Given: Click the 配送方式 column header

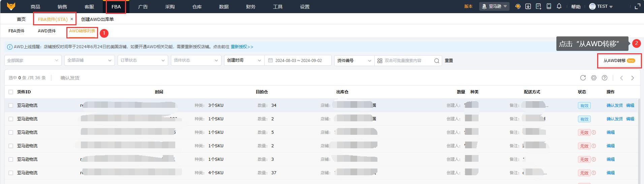Looking at the screenshot, I should [x=532, y=92].
